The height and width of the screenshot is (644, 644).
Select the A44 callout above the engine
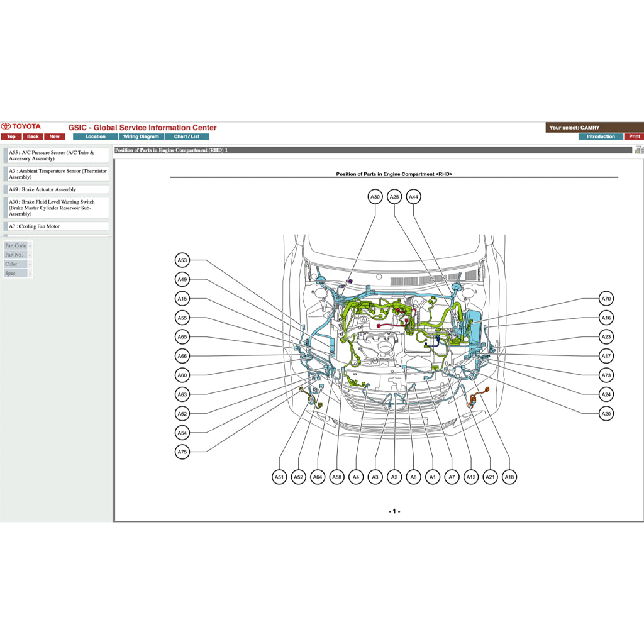click(x=413, y=197)
